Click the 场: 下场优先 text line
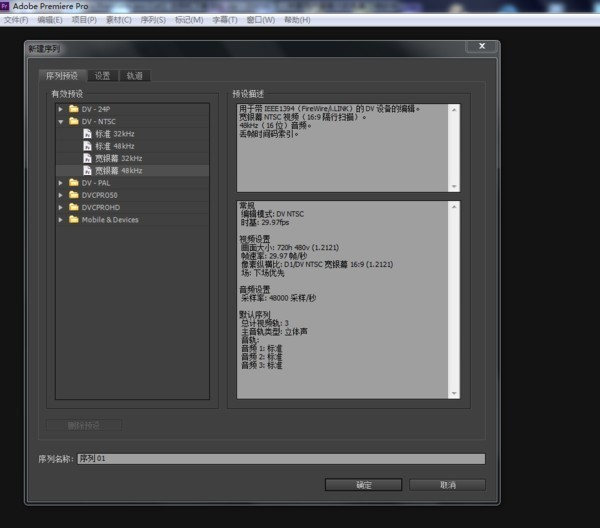The height and width of the screenshot is (528, 600). (262, 273)
